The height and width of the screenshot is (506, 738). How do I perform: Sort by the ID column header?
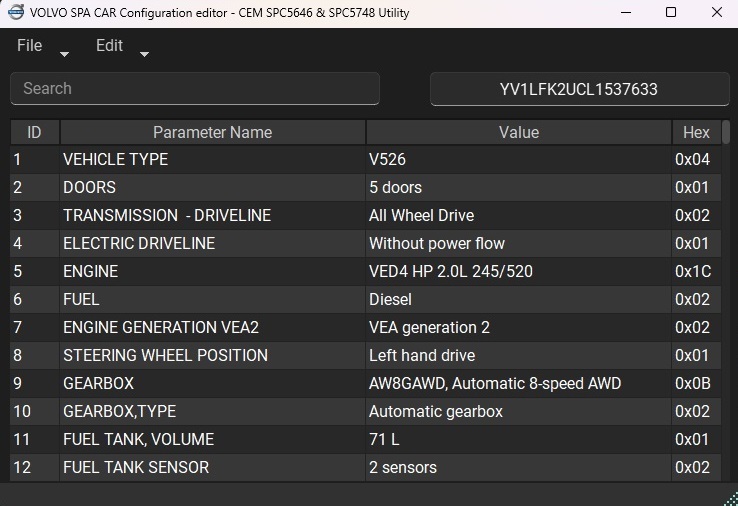tap(34, 132)
